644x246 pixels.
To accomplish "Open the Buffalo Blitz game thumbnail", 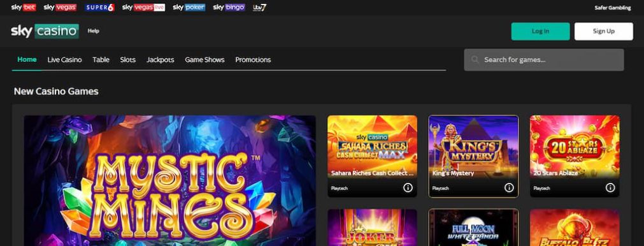I will coord(575,228).
